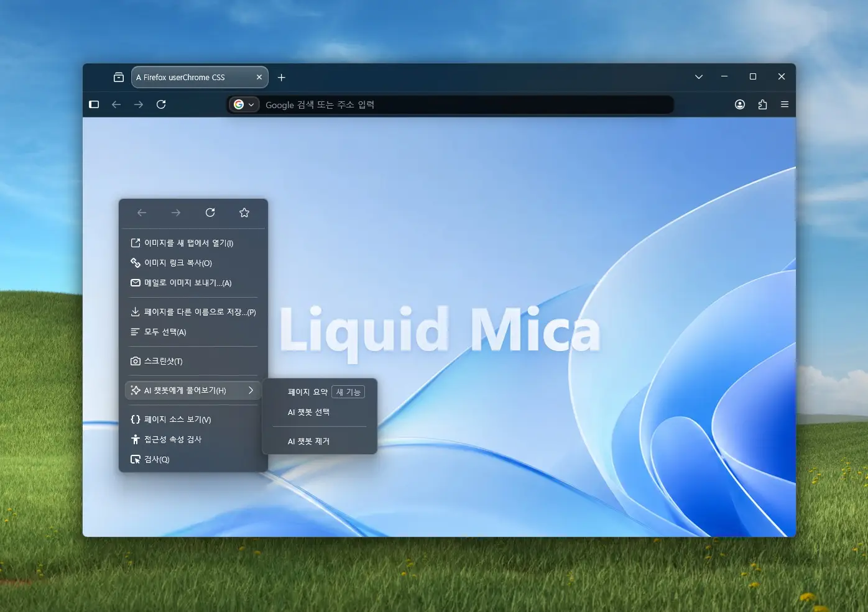Image resolution: width=868 pixels, height=612 pixels.
Task: Choose '접근성 속성 검사' menu entry
Action: tap(193, 439)
